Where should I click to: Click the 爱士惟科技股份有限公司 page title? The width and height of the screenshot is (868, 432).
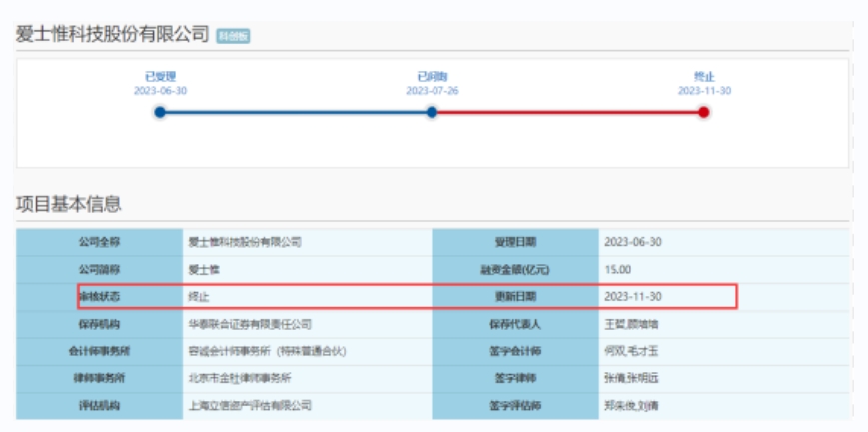[x=112, y=35]
